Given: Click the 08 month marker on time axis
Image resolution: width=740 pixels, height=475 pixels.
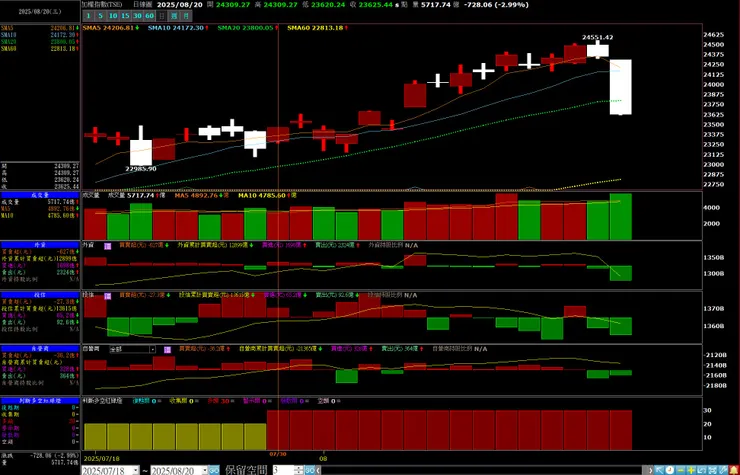Looking at the screenshot, I should [x=323, y=458].
